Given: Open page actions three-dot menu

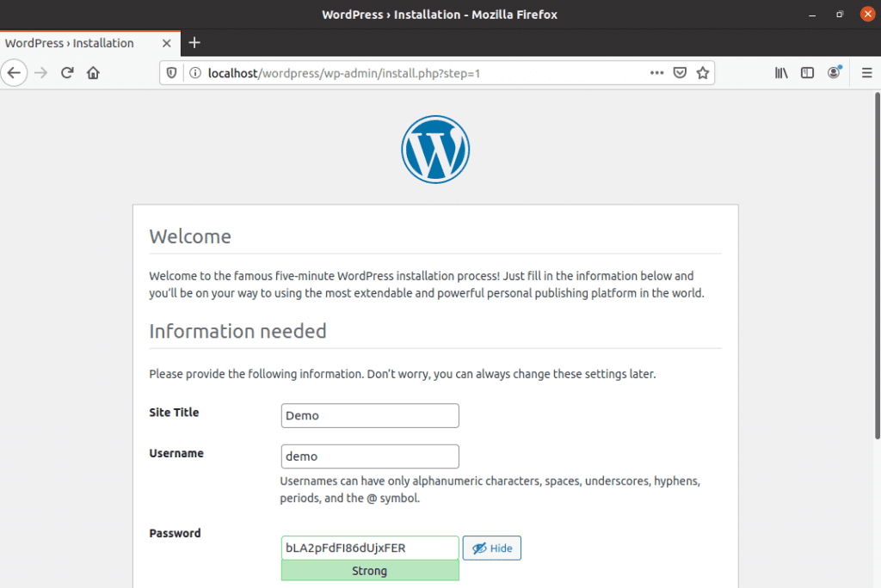Looking at the screenshot, I should click(x=656, y=73).
